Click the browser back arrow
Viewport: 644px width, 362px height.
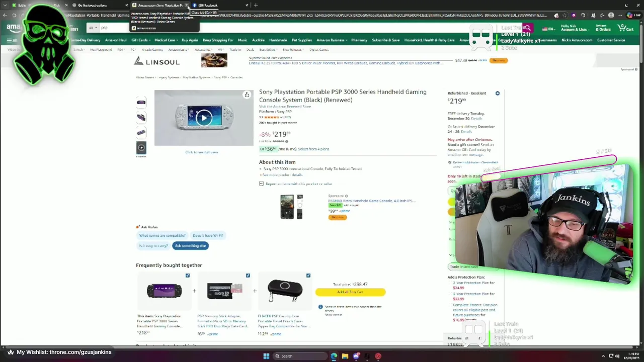[5, 15]
